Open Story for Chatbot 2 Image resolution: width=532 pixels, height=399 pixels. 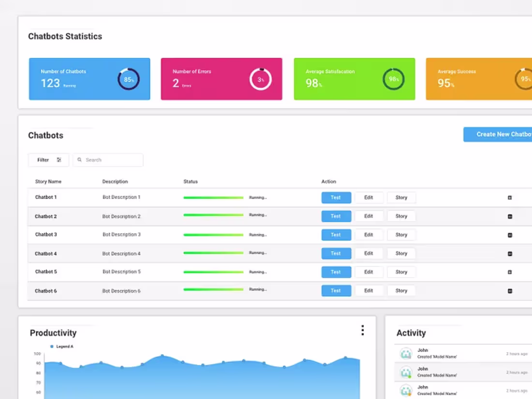[401, 216]
